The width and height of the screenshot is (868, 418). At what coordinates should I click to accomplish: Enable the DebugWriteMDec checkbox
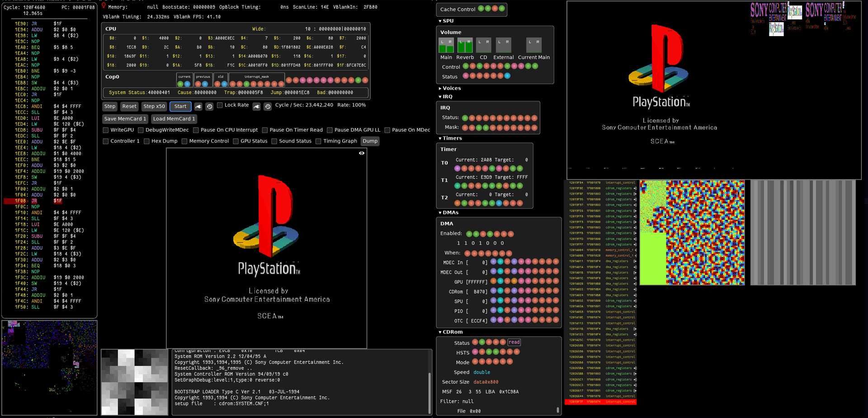(141, 130)
